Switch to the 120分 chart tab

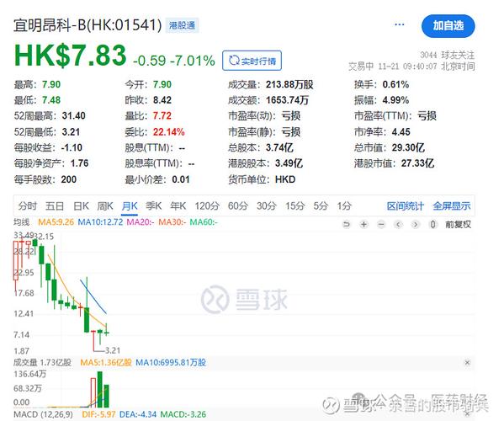pyautogui.click(x=207, y=205)
